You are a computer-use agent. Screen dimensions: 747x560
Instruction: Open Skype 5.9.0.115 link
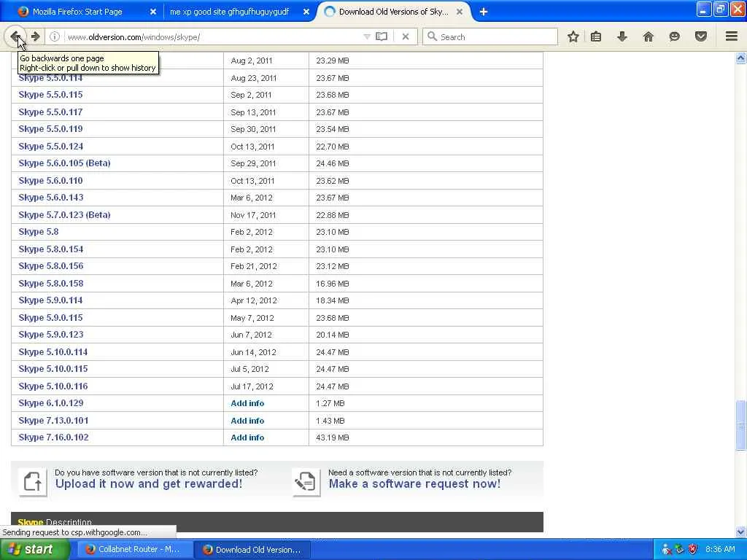[50, 318]
